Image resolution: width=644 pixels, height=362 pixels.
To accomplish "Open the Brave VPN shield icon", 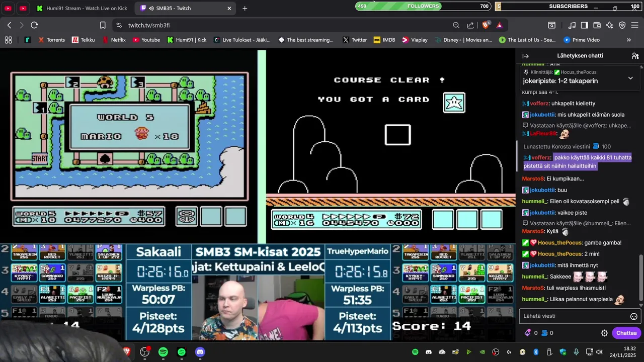I will click(622, 25).
